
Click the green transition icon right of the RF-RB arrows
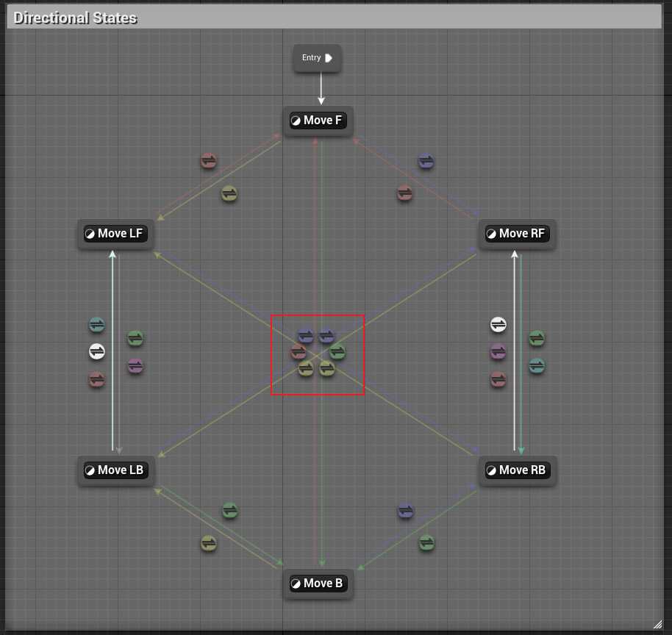point(537,339)
